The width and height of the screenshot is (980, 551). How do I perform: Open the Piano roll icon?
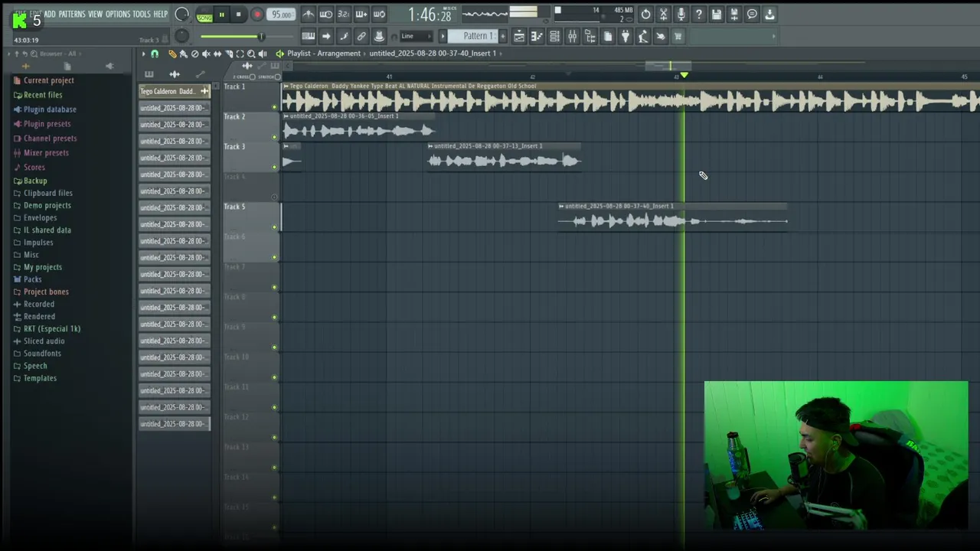point(537,36)
